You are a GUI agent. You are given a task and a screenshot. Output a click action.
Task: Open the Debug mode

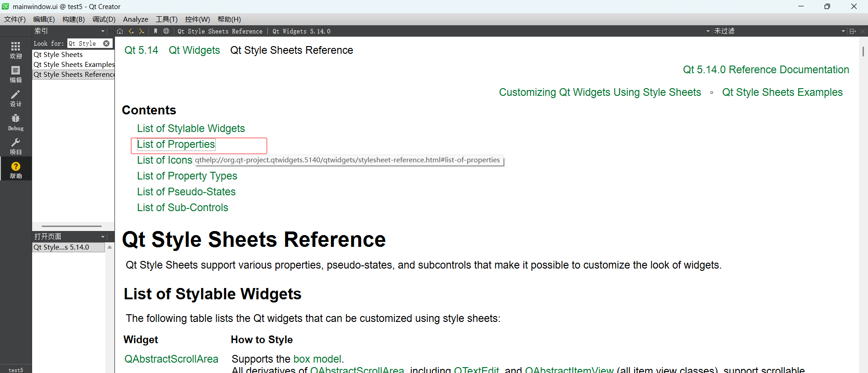16,122
